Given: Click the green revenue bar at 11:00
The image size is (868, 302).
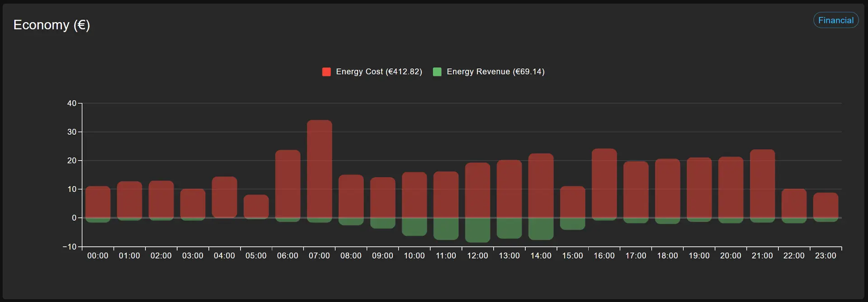Looking at the screenshot, I should pos(446,229).
